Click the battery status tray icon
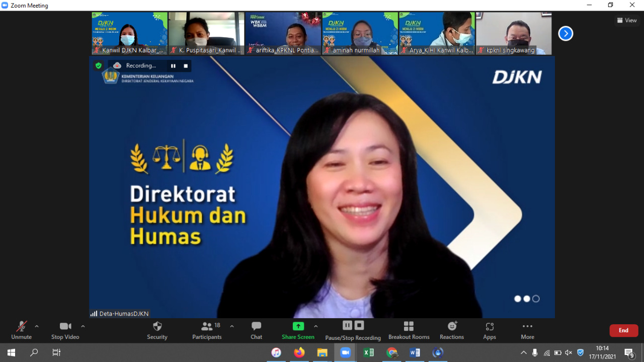This screenshot has width=644, height=362. tap(557, 352)
